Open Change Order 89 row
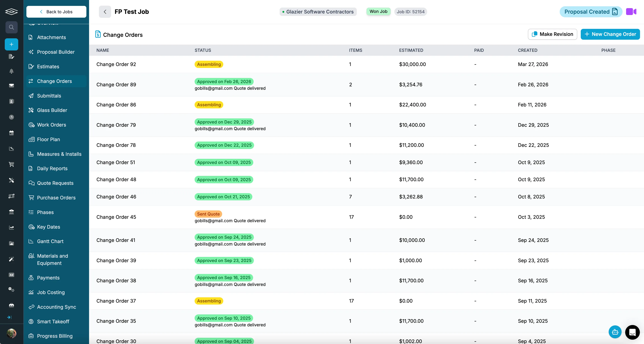Image resolution: width=644 pixels, height=344 pixels. point(366,85)
